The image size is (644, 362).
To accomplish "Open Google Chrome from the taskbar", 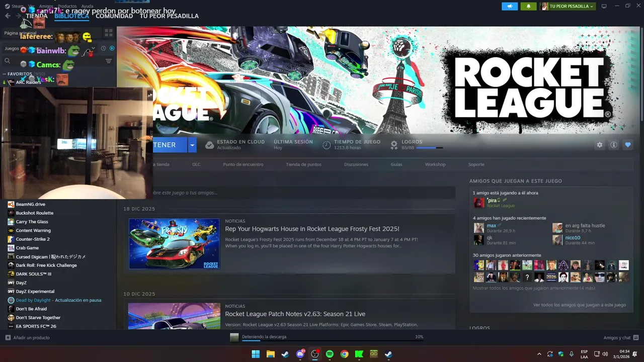I will pos(344,354).
